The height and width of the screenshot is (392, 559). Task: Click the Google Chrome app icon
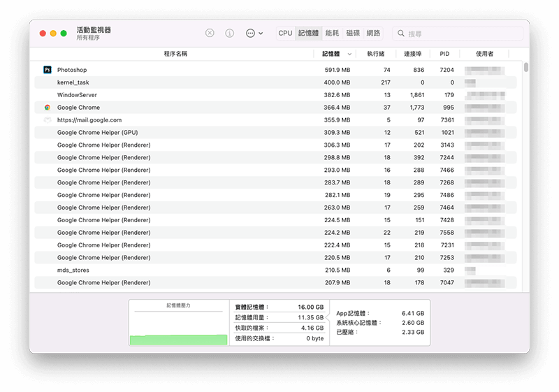48,108
